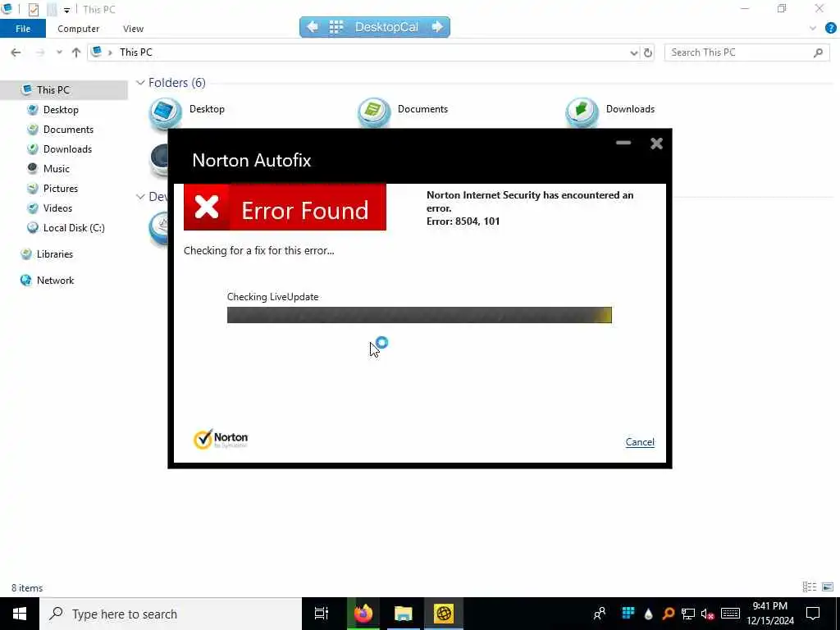Click the water drop tray icon

[648, 614]
